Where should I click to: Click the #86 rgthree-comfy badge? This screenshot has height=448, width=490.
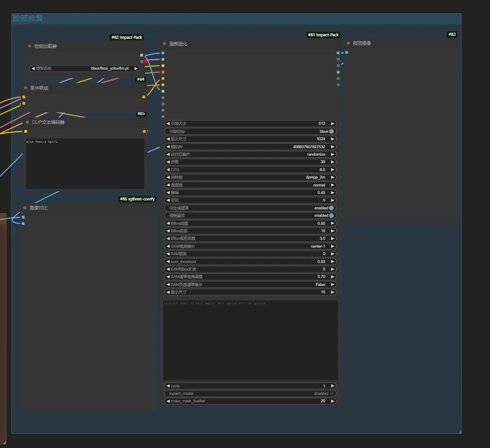click(x=137, y=199)
